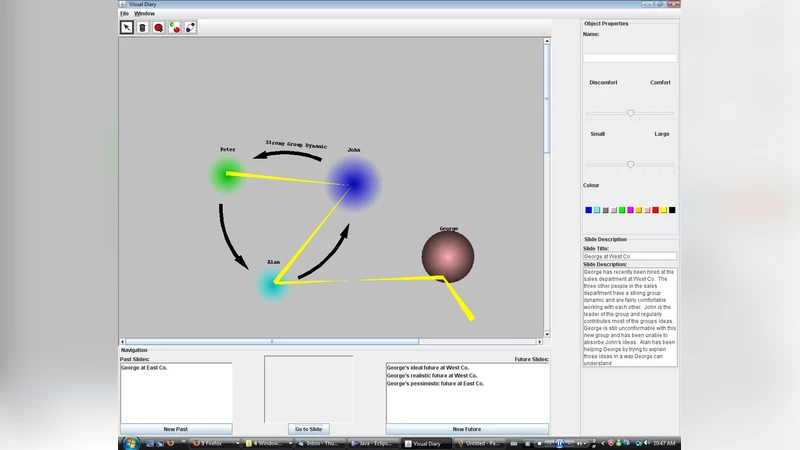This screenshot has height=450, width=800.
Task: Open the File menu
Action: click(x=124, y=14)
